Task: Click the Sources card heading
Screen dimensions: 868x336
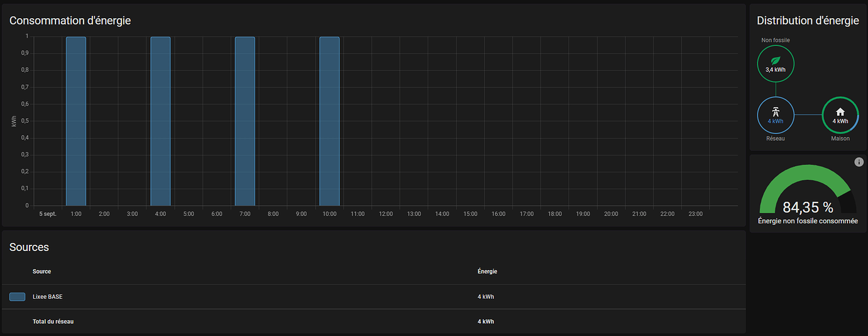Action: pyautogui.click(x=29, y=247)
